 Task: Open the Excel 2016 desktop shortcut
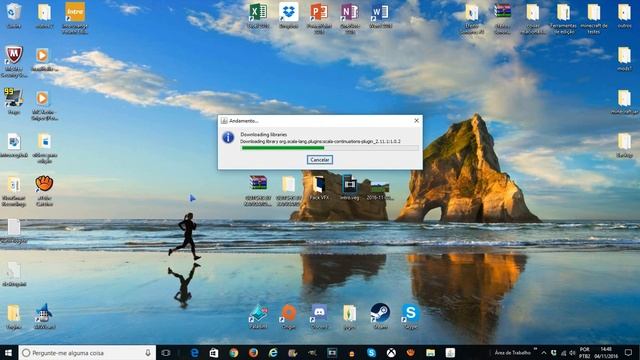(258, 16)
